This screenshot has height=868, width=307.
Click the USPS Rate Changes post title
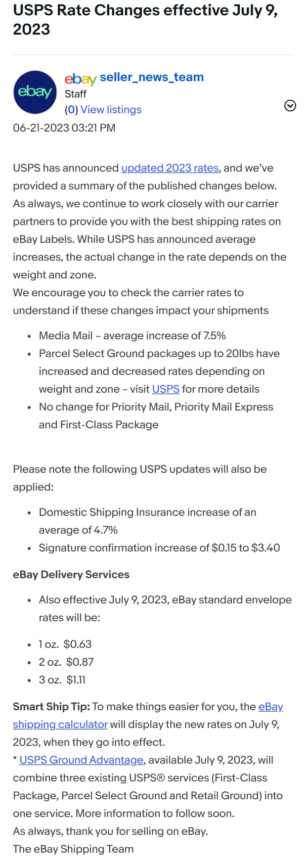pos(145,20)
